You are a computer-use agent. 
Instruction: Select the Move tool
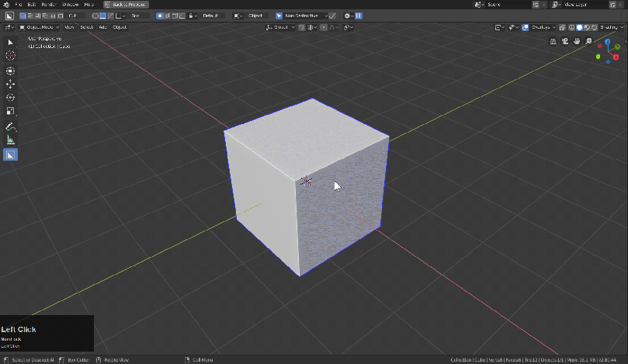pos(10,84)
